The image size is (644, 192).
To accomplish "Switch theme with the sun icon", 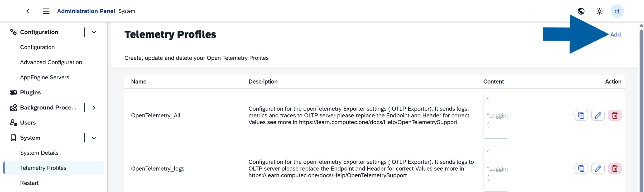I will [599, 11].
